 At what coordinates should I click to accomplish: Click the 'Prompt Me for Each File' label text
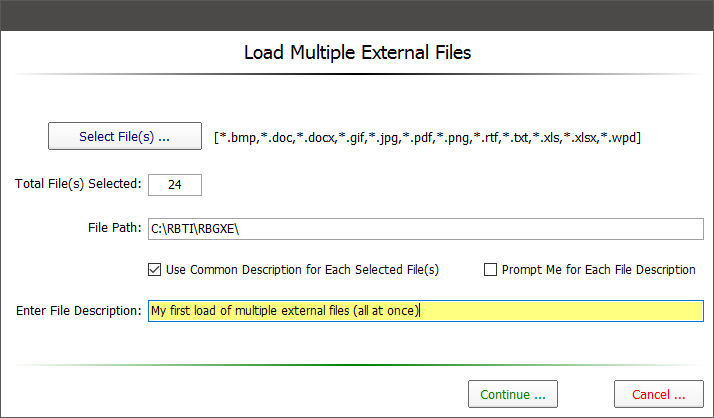click(x=598, y=269)
